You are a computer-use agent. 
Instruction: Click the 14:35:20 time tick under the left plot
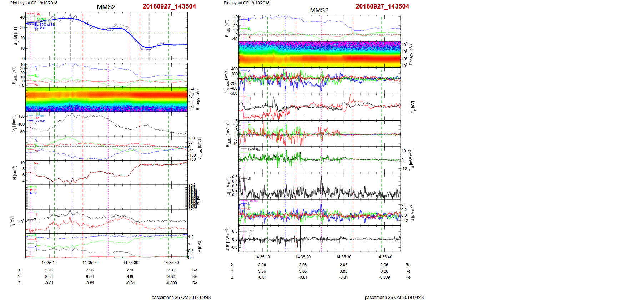pos(90,263)
